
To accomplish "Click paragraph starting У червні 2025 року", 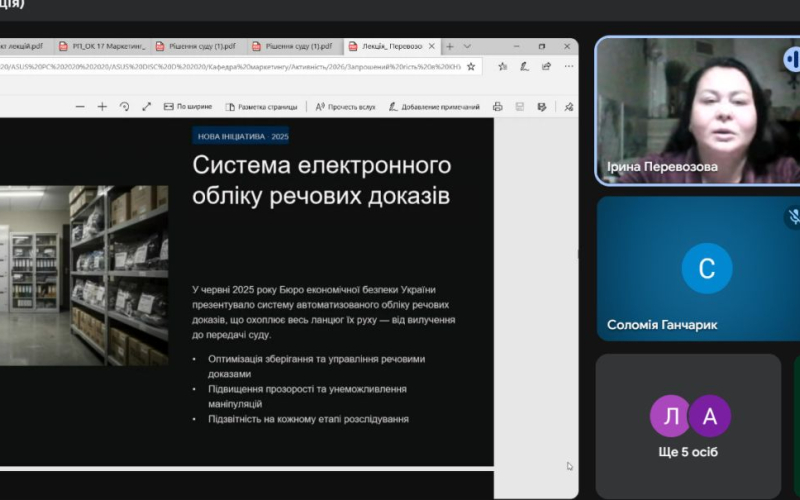I will (x=323, y=312).
